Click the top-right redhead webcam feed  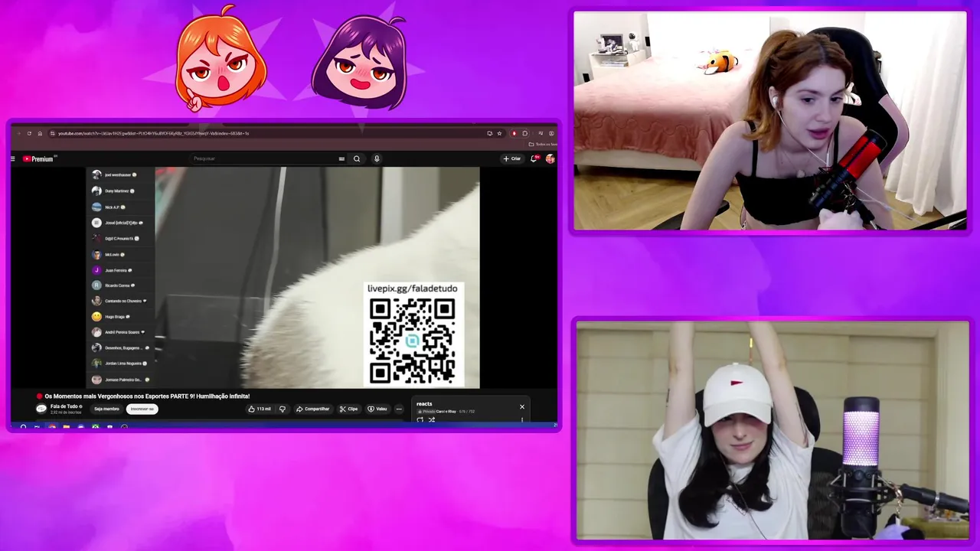770,121
